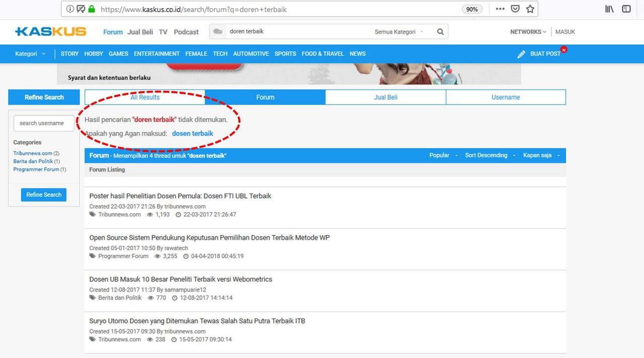Click the site information icon in address bar
The width and height of the screenshot is (644, 358).
[x=70, y=9]
